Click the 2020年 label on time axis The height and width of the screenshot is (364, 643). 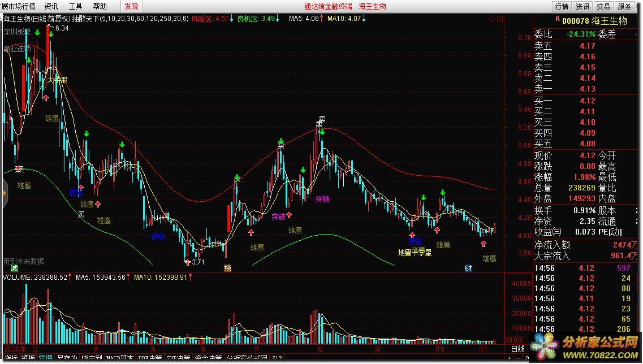[x=15, y=349]
